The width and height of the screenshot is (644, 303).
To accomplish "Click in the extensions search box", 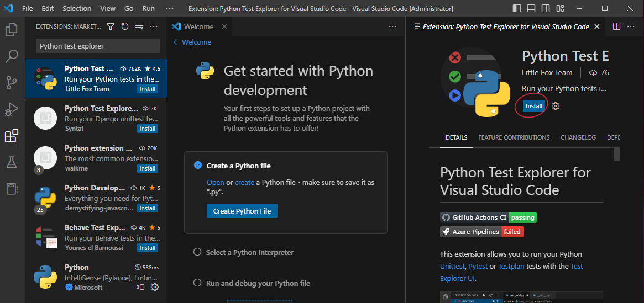I will [x=98, y=46].
